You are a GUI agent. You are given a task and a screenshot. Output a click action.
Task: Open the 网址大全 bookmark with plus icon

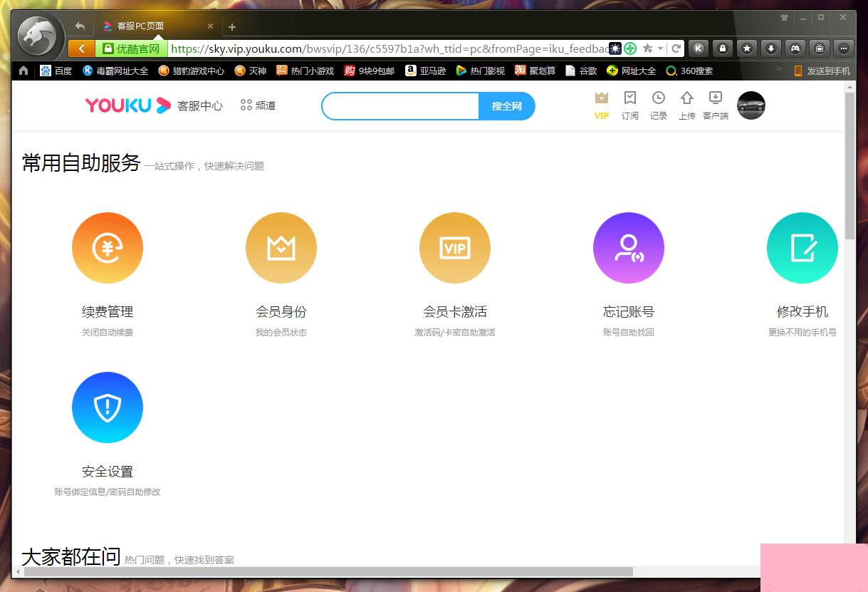632,71
